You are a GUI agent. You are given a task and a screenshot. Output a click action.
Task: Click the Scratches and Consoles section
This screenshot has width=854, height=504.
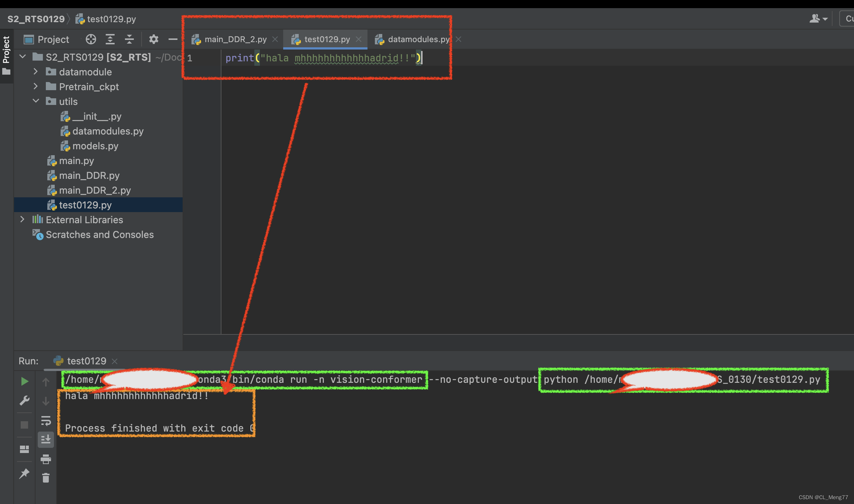pyautogui.click(x=99, y=235)
